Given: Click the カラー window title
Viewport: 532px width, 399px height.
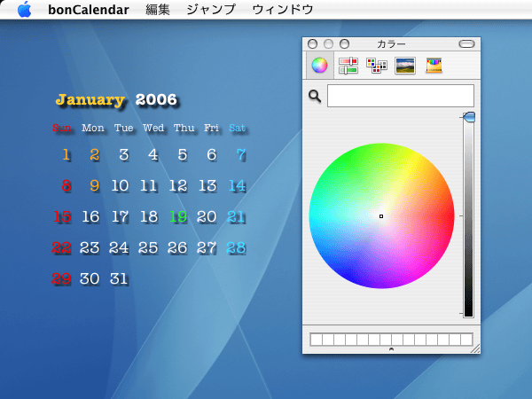Looking at the screenshot, I should click(391, 44).
